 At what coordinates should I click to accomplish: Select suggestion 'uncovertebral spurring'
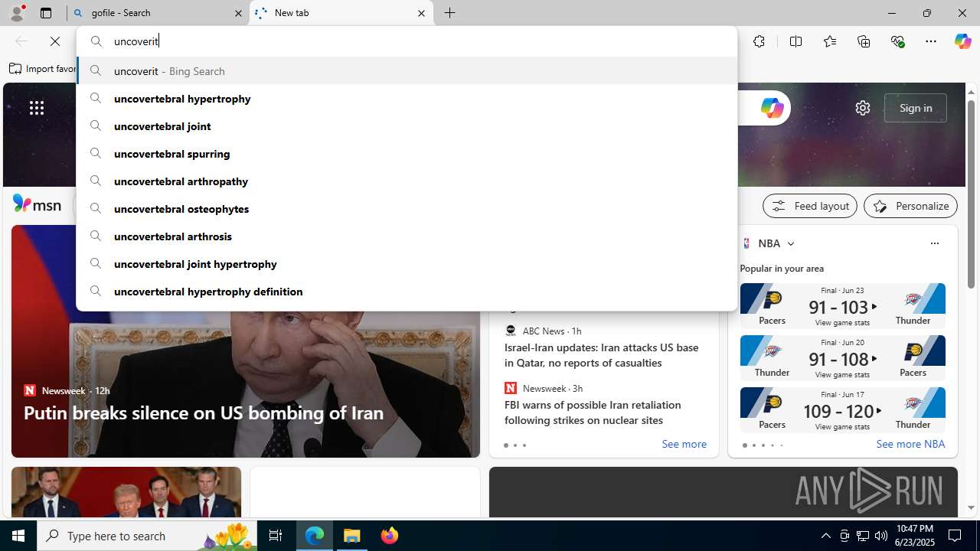click(407, 153)
